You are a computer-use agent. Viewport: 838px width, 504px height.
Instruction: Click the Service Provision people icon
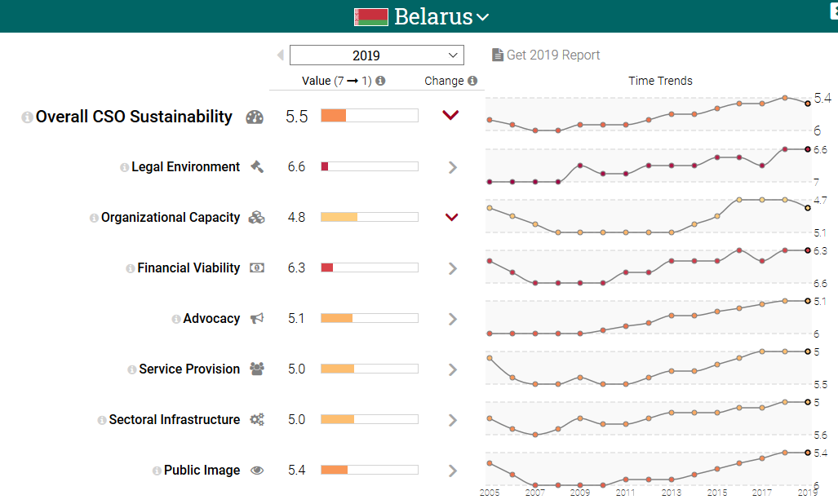[256, 369]
